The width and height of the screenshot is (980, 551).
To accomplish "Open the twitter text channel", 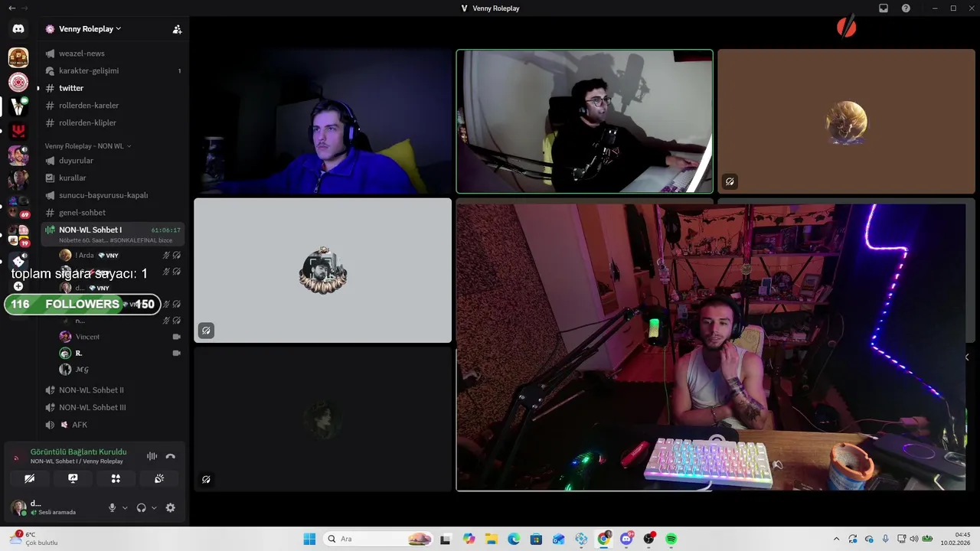I will pyautogui.click(x=113, y=88).
